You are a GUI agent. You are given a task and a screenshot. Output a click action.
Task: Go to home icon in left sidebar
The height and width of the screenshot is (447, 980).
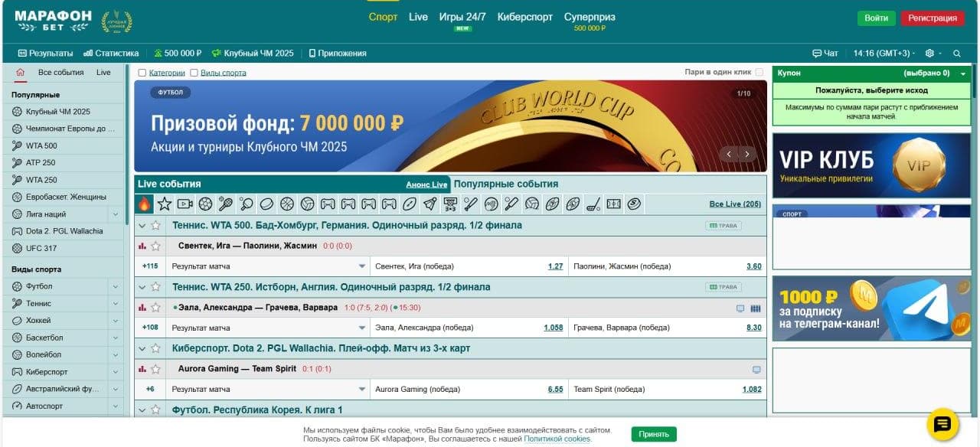(x=21, y=73)
